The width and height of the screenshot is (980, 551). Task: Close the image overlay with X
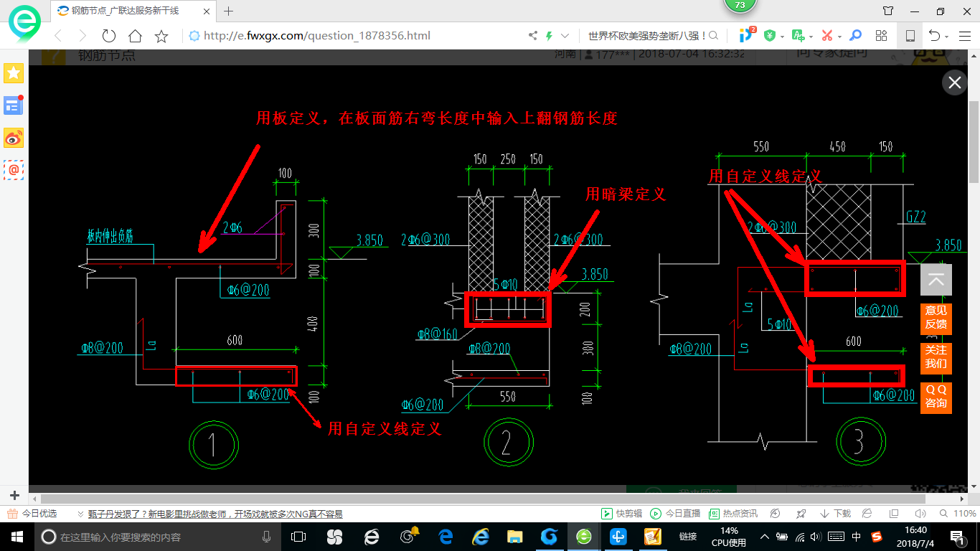click(954, 83)
